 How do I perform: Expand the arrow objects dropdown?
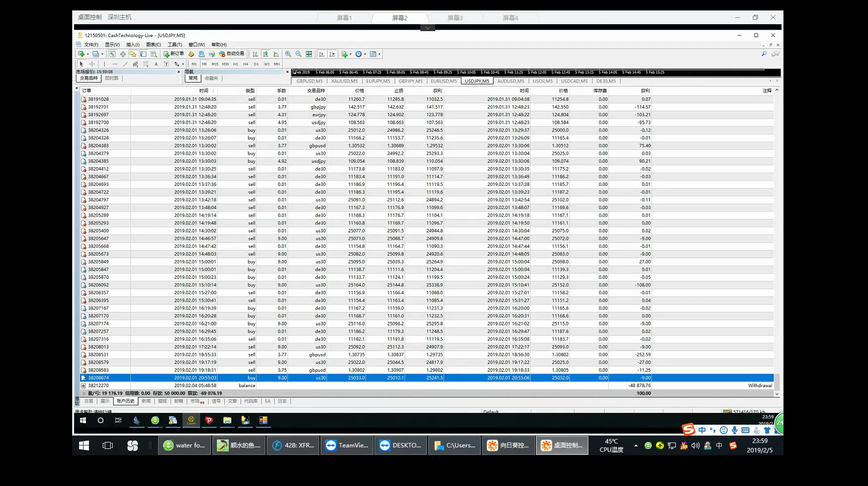[x=183, y=64]
